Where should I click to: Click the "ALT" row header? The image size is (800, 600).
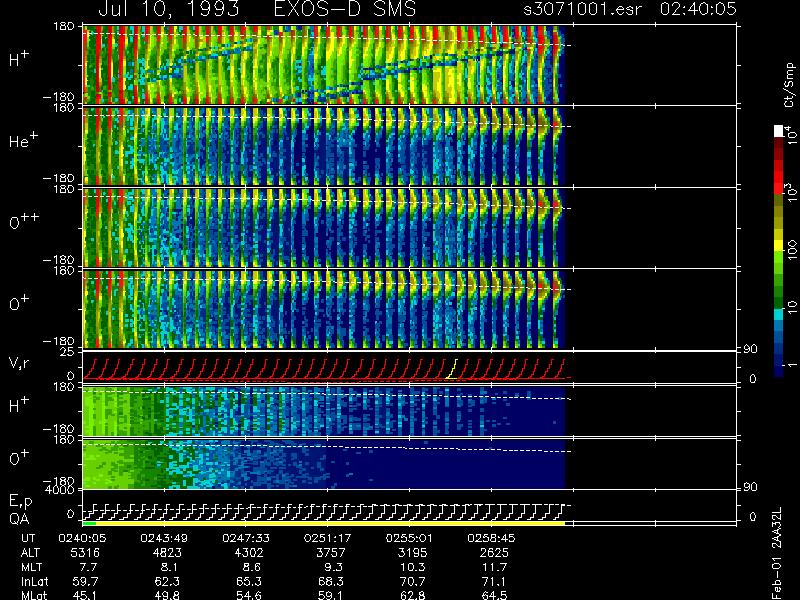point(30,553)
